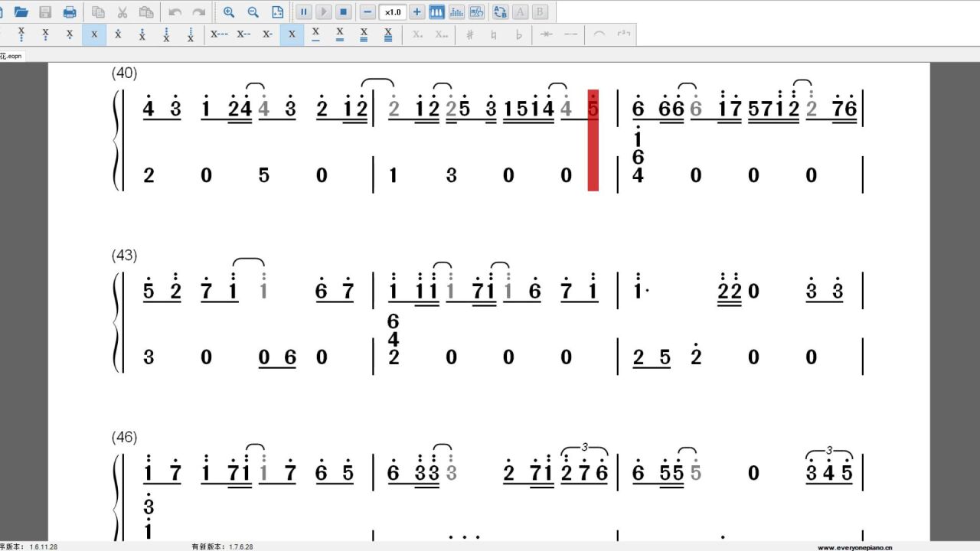Toggle the piano keyboard display icon
The width and height of the screenshot is (980, 551).
(x=437, y=11)
